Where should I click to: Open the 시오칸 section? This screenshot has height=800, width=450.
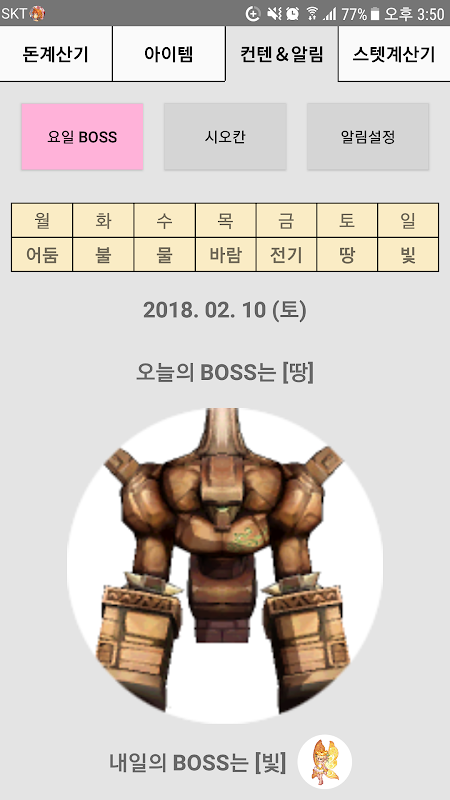(x=225, y=137)
